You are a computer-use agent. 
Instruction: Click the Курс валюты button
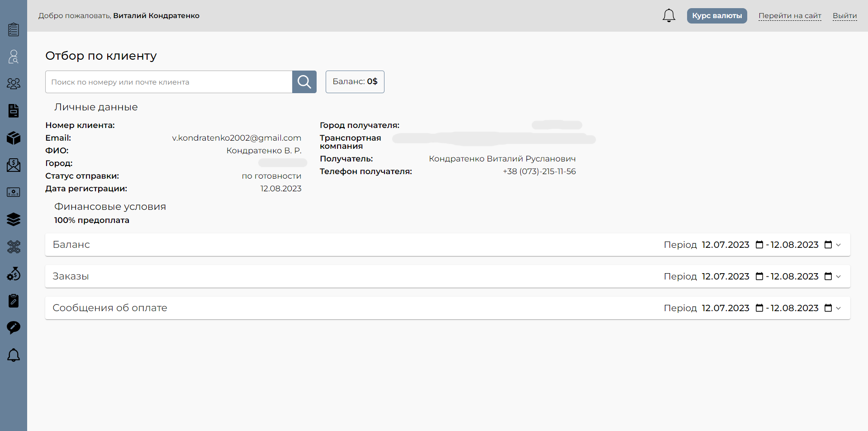(x=717, y=16)
